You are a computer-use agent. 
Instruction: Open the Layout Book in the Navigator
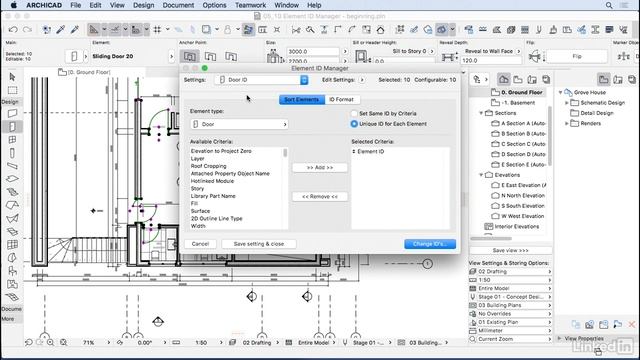click(532, 79)
